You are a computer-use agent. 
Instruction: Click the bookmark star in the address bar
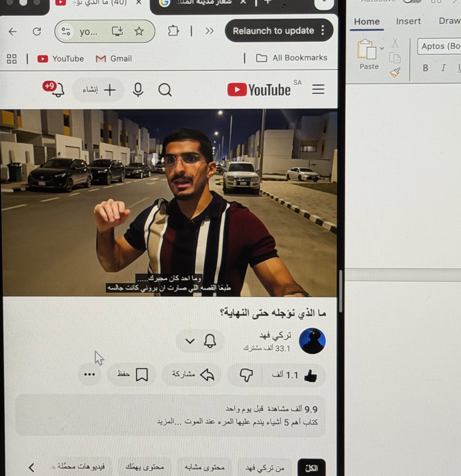(140, 31)
